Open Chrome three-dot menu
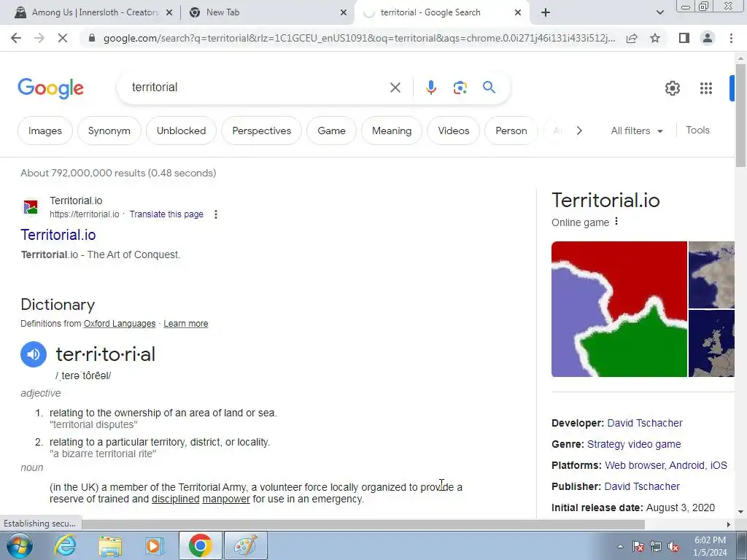 731,38
